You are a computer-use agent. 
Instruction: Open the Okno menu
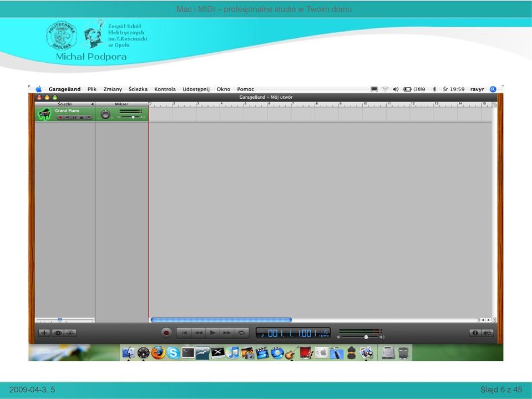pos(223,89)
